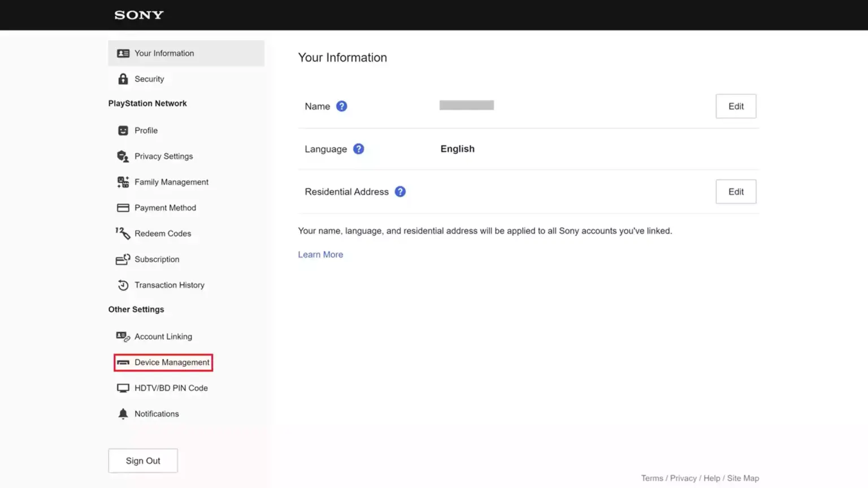Click the Transaction History clock icon

click(x=123, y=285)
